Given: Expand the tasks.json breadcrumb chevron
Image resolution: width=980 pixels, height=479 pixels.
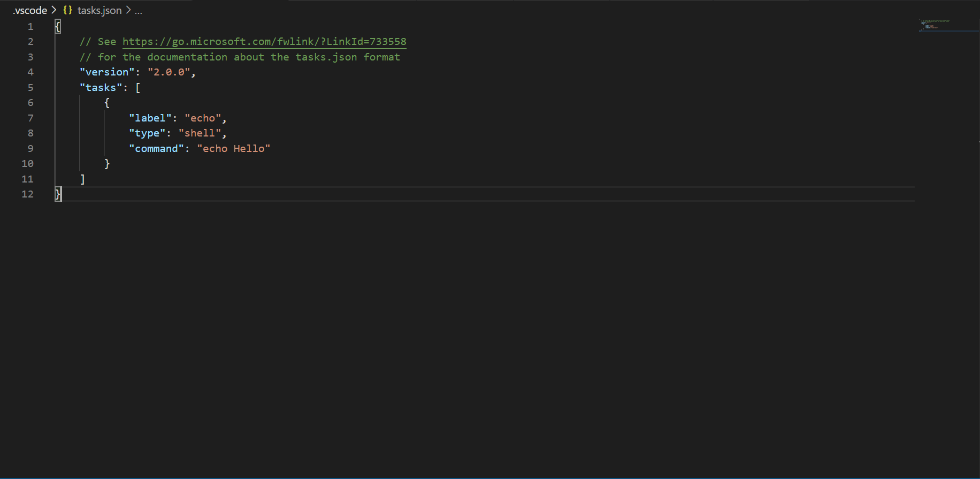Looking at the screenshot, I should tap(128, 10).
